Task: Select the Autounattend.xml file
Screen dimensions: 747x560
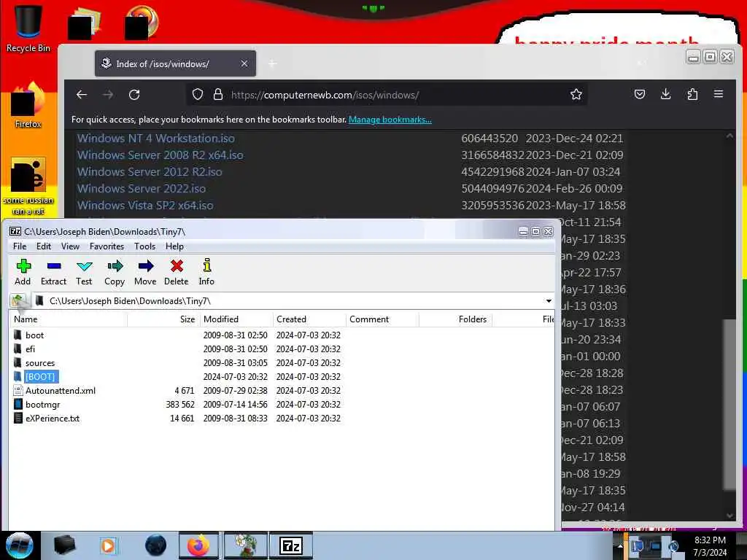Action: pos(60,391)
